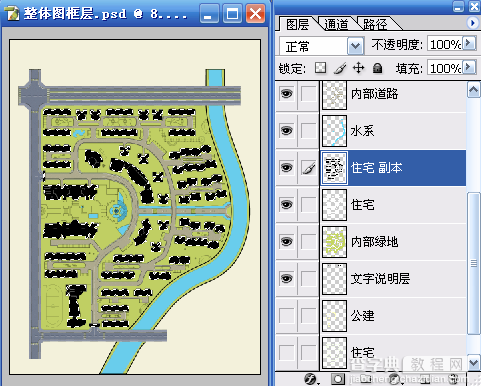Select the 公建 layer name

(x=362, y=315)
